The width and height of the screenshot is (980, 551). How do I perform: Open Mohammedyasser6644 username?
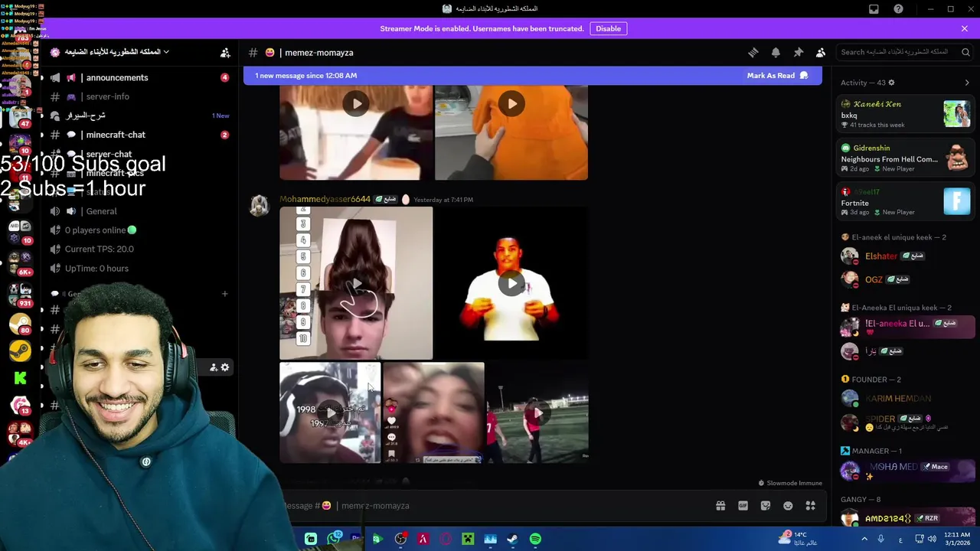[x=325, y=200]
